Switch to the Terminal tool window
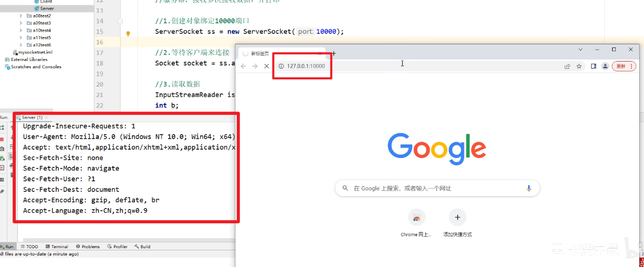 [56, 247]
